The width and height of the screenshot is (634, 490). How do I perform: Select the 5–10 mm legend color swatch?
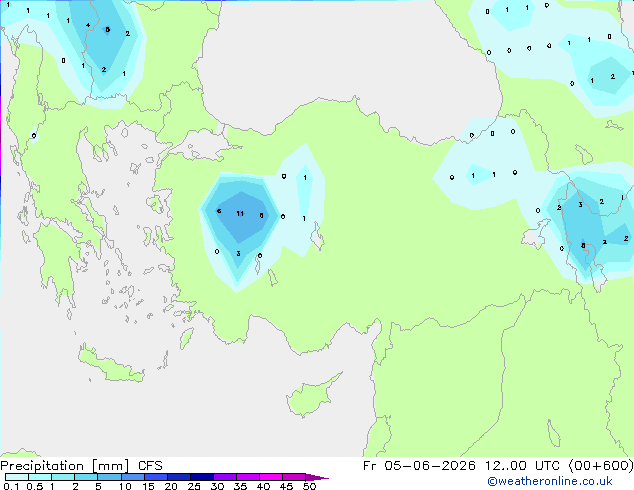pos(109,477)
